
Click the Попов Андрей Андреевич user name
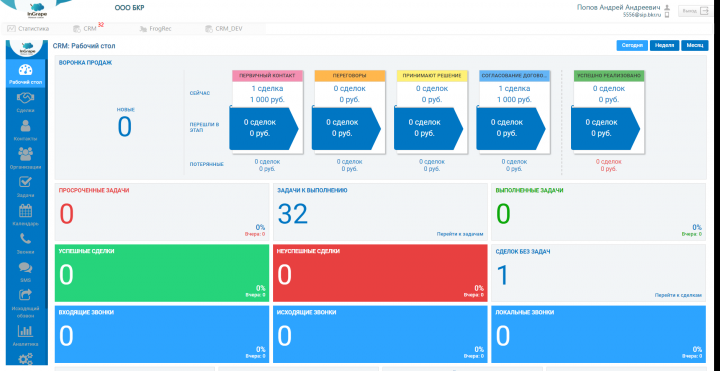tap(619, 8)
